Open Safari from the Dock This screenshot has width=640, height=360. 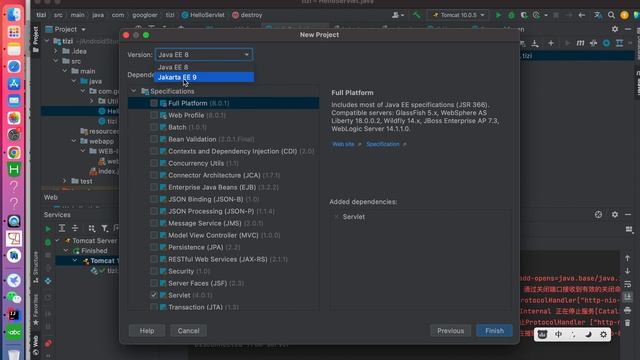coord(14,67)
